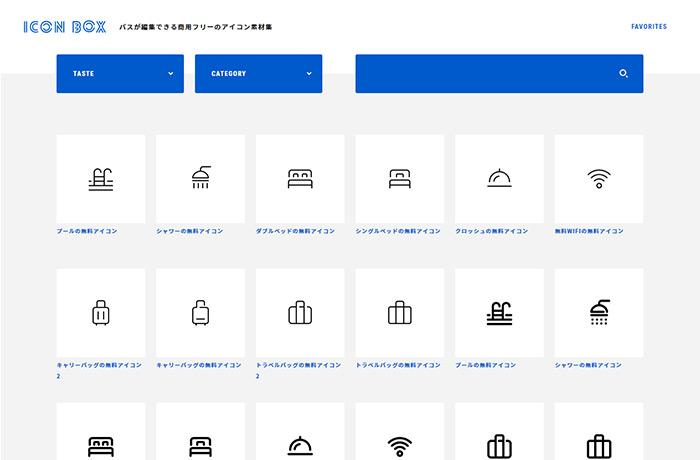Open the bold pool ladder icon

pyautogui.click(x=499, y=313)
